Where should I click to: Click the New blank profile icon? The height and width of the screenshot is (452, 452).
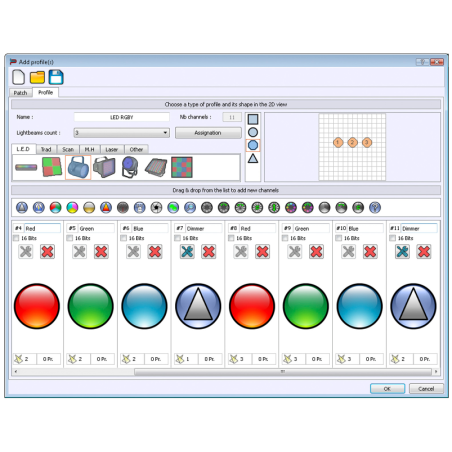(18, 77)
